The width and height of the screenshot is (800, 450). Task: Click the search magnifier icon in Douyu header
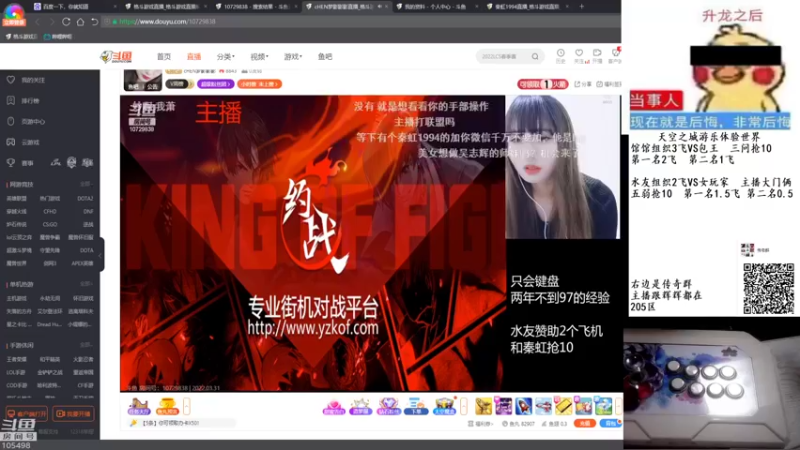(x=535, y=57)
